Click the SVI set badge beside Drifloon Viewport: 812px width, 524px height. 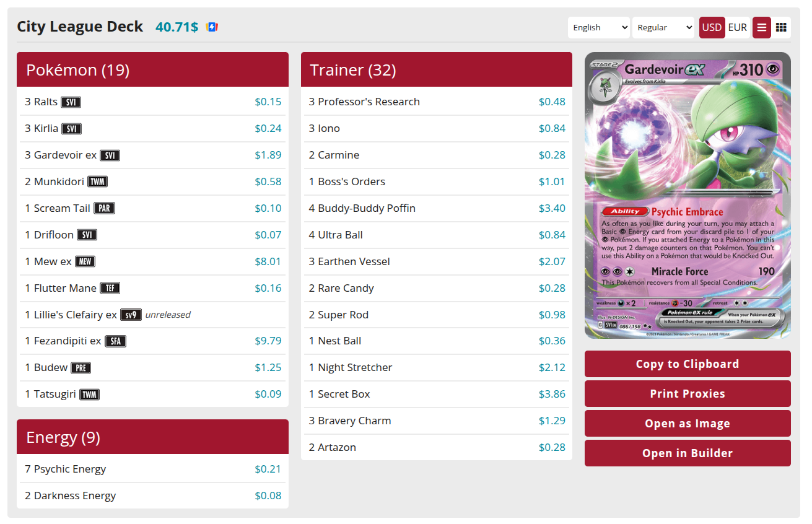coord(87,235)
